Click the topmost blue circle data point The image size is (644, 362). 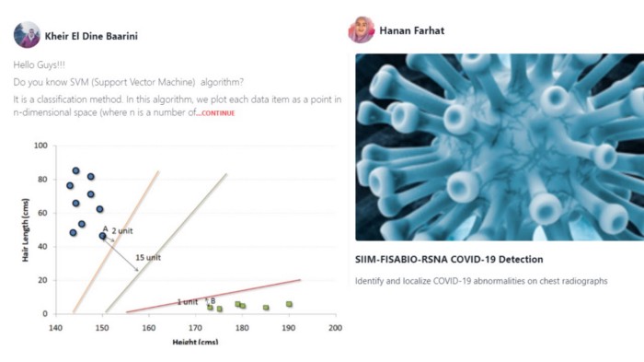click(75, 170)
